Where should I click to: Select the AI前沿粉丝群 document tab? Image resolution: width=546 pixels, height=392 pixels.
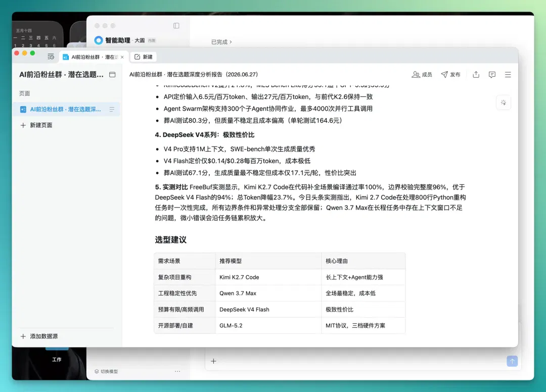[x=94, y=57]
